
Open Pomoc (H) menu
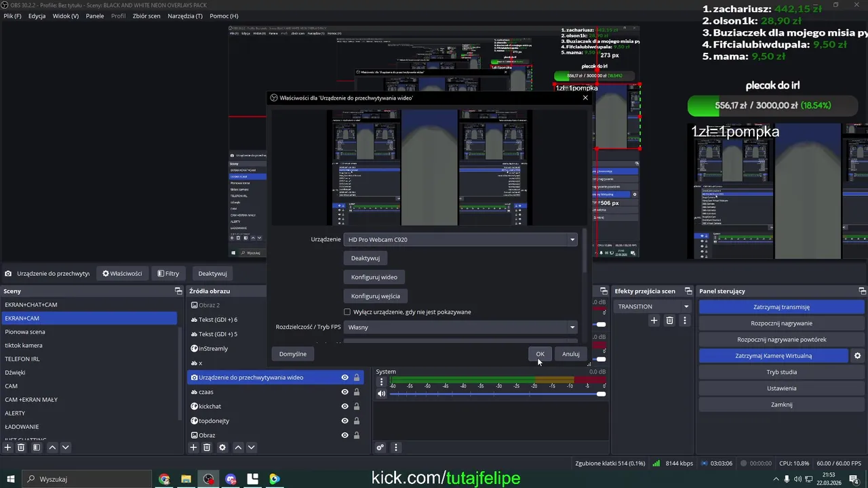point(224,16)
